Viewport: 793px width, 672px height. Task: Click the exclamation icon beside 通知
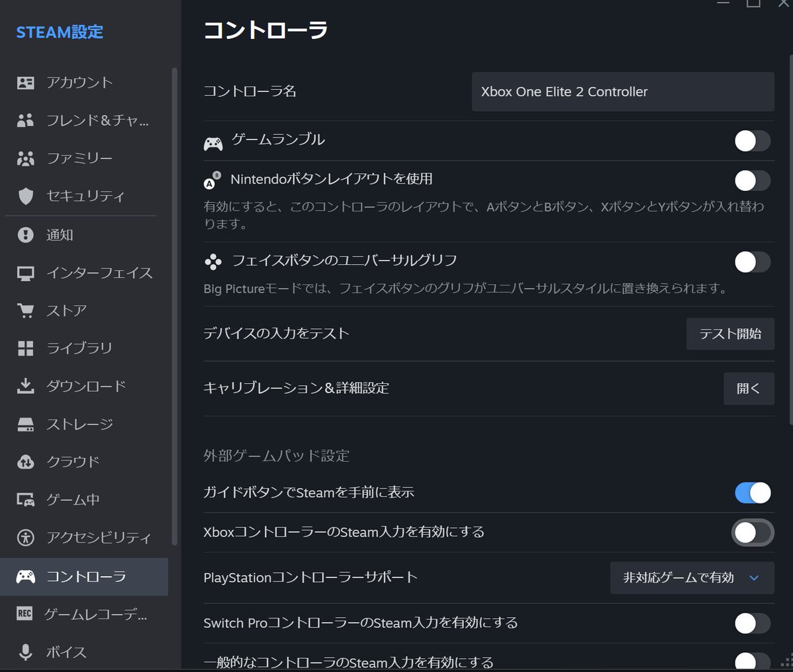point(26,235)
